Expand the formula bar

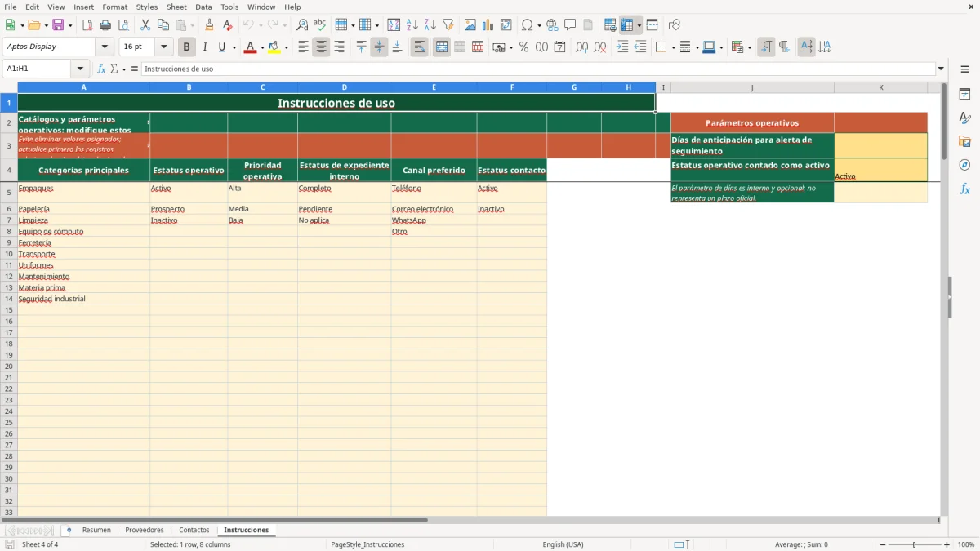(941, 69)
